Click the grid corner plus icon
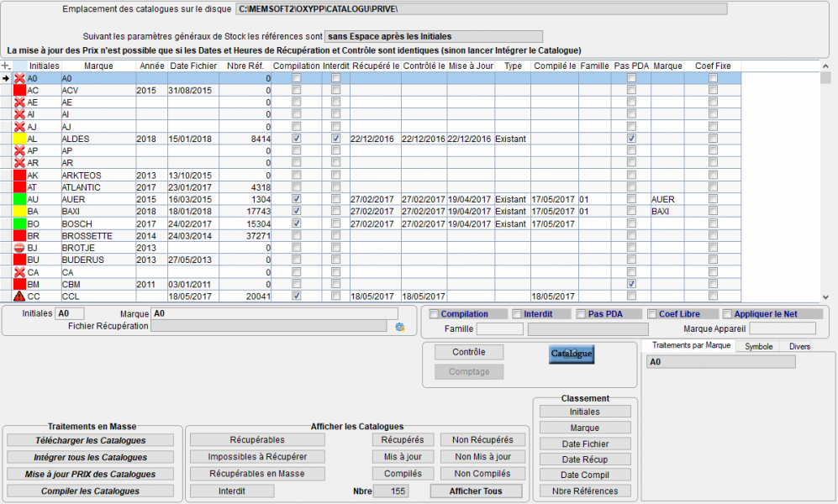This screenshot has height=504, width=838. click(x=6, y=66)
